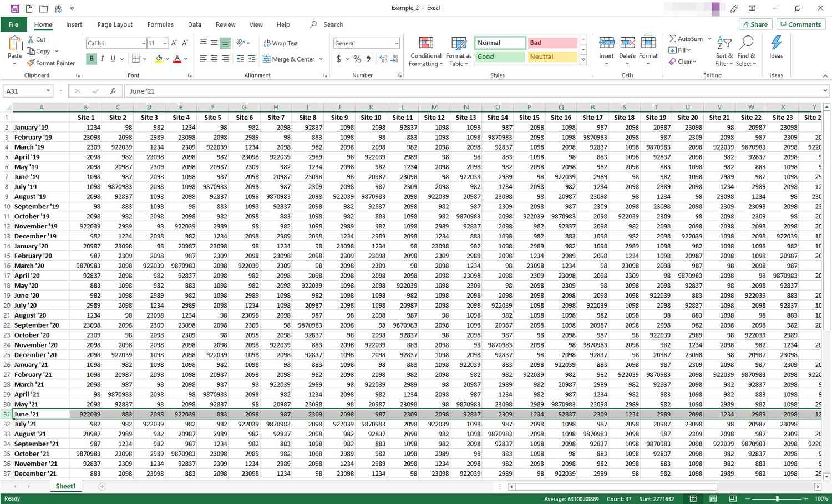
Task: Click the Share button
Action: pos(754,24)
